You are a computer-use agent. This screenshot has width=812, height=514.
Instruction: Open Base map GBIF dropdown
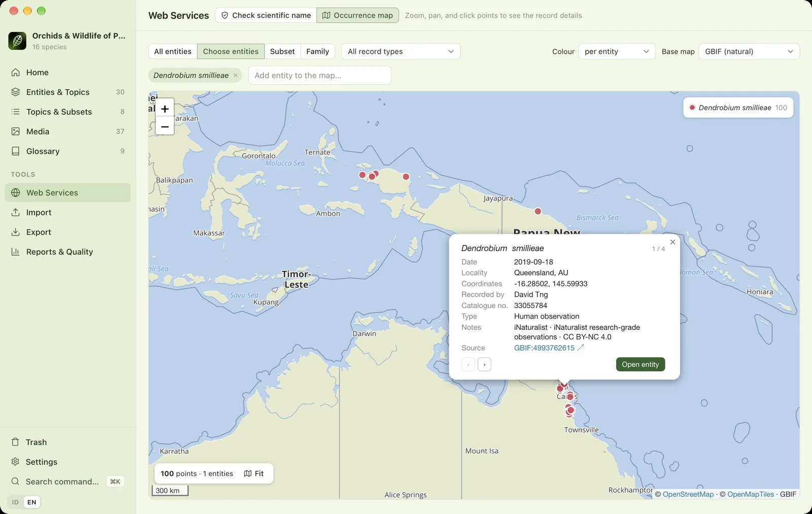pos(749,52)
